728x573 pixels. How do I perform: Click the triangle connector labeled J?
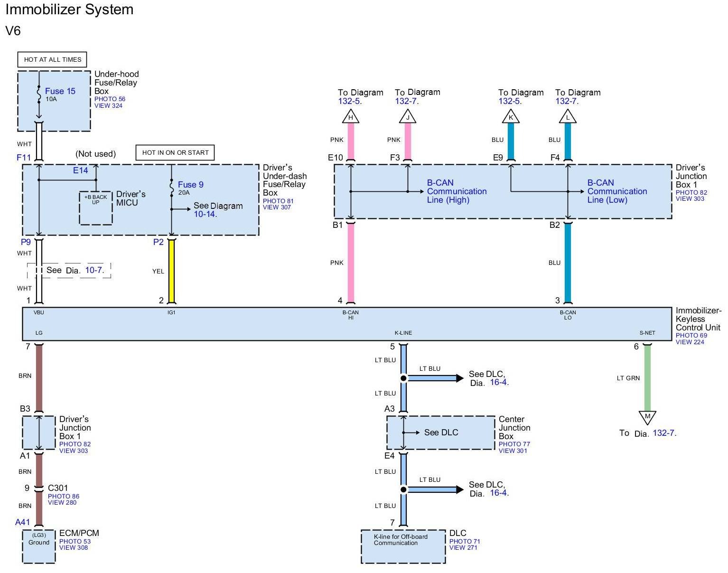408,117
